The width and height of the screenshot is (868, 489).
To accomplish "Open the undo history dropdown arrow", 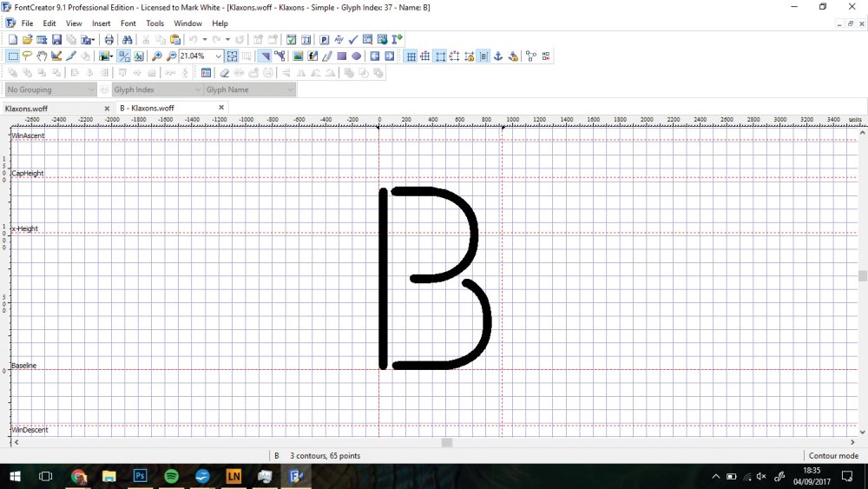I will [x=205, y=39].
